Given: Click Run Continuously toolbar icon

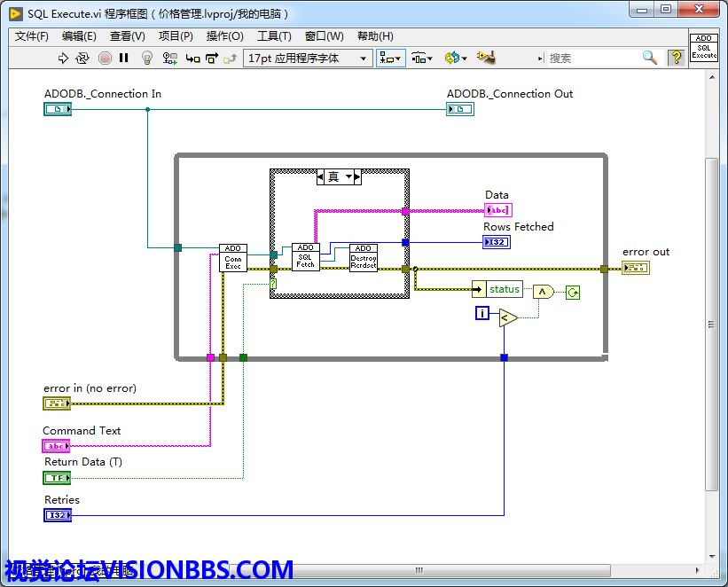Looking at the screenshot, I should 82,58.
